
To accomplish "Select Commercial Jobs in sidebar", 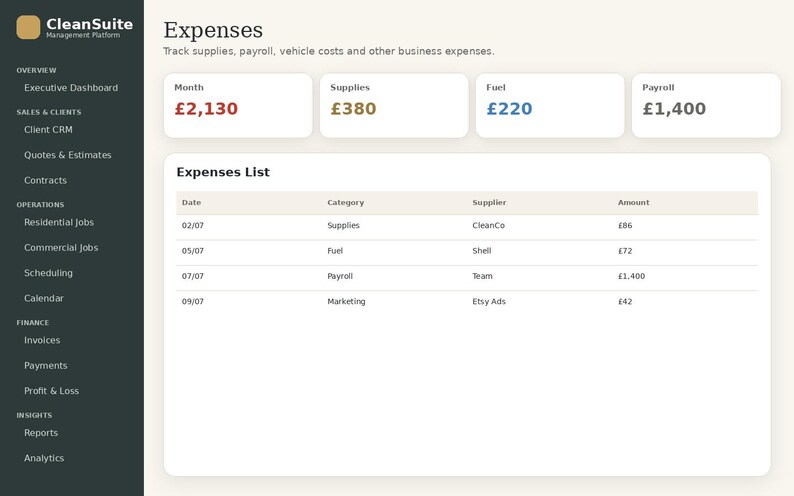I will [61, 248].
